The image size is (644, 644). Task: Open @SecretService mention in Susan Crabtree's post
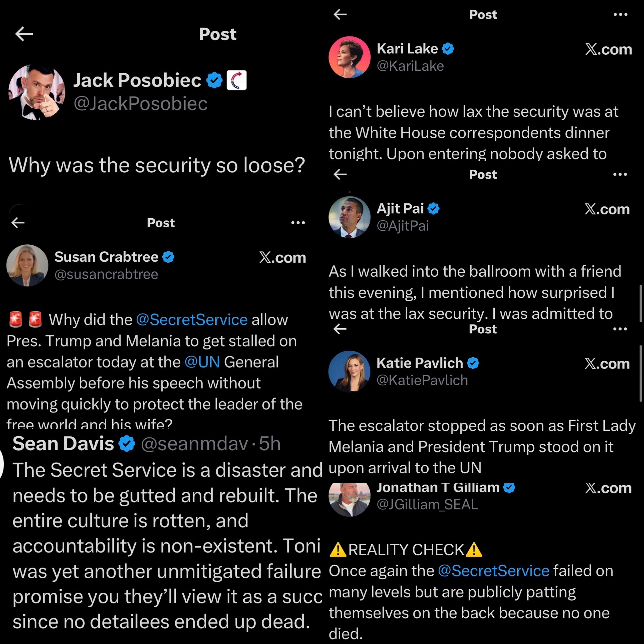click(x=192, y=320)
